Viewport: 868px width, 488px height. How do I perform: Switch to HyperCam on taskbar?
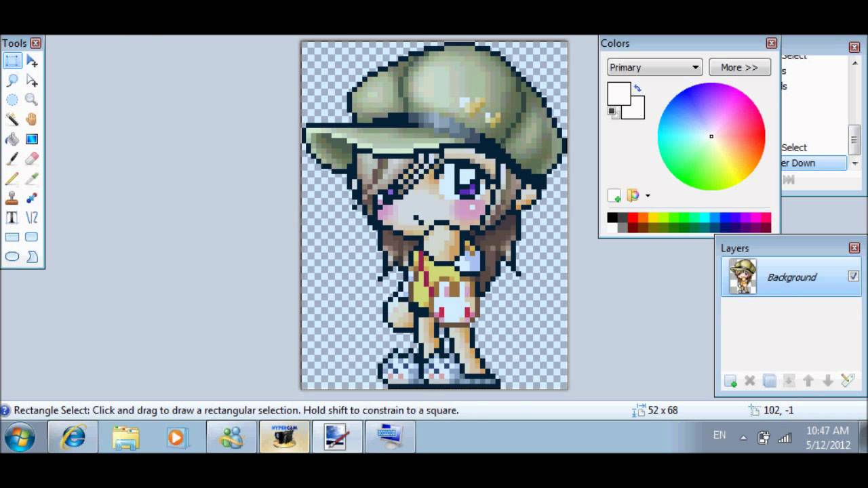(x=284, y=437)
